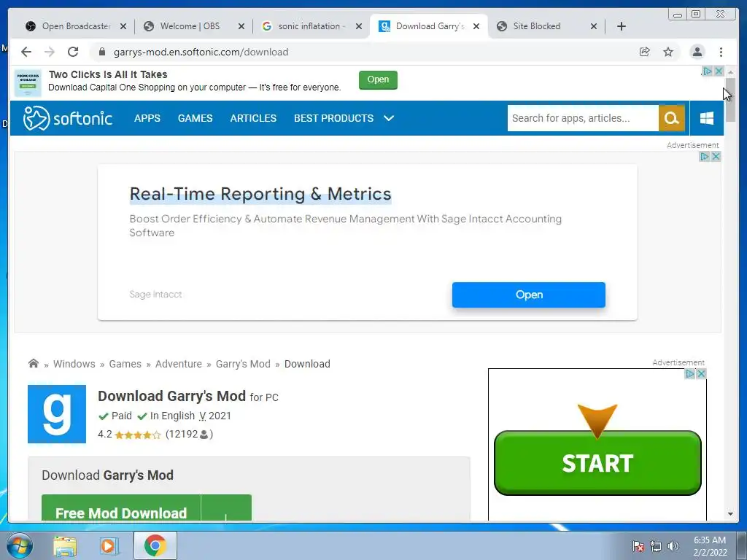Open a new tab with the plus button

point(622,26)
